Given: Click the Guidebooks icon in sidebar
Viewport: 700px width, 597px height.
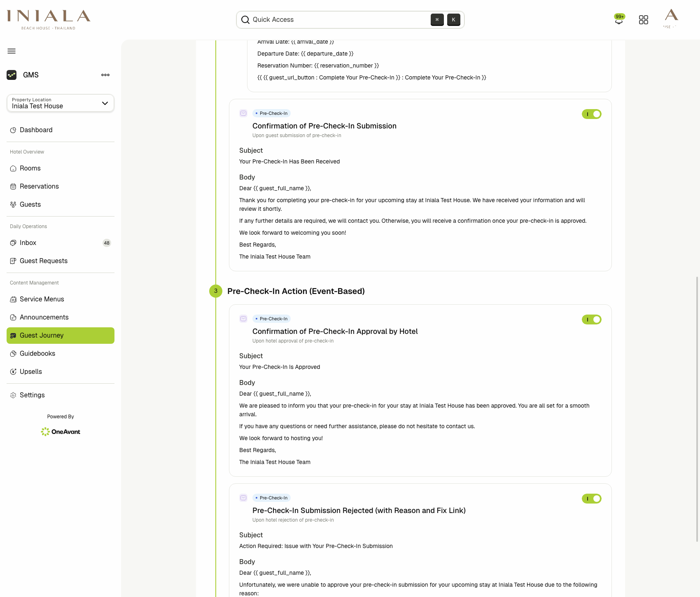Looking at the screenshot, I should 14,353.
